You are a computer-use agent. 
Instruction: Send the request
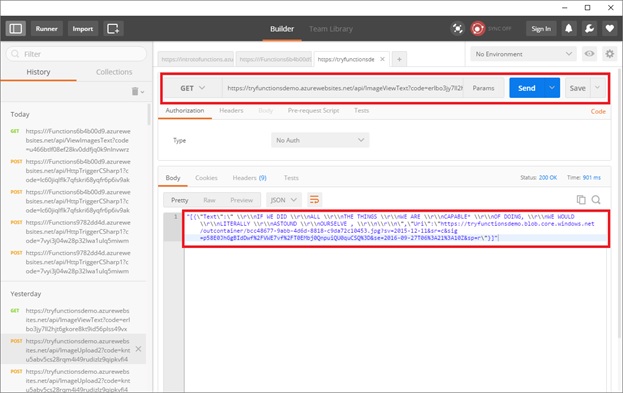click(x=526, y=88)
